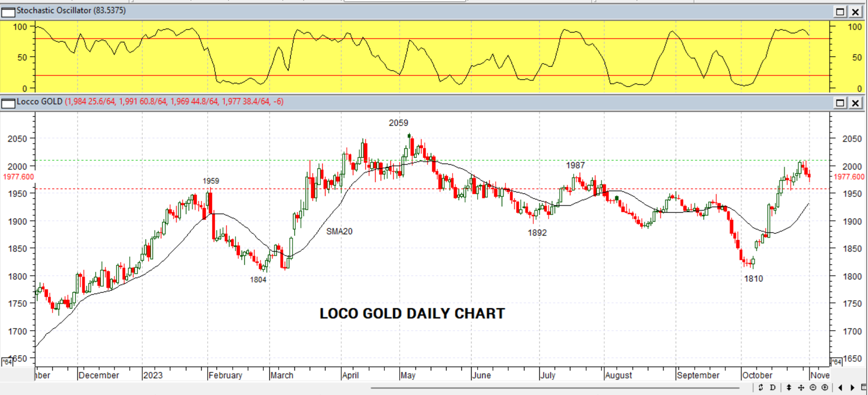The width and height of the screenshot is (868, 395).
Task: Maximize the Stochastic Oscillator pane
Action: 840,12
